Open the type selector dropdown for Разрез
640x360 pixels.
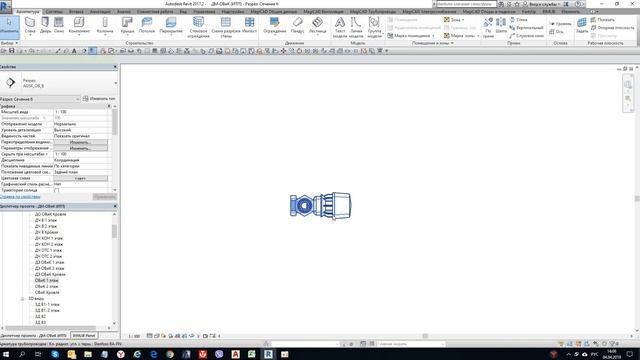[116, 83]
